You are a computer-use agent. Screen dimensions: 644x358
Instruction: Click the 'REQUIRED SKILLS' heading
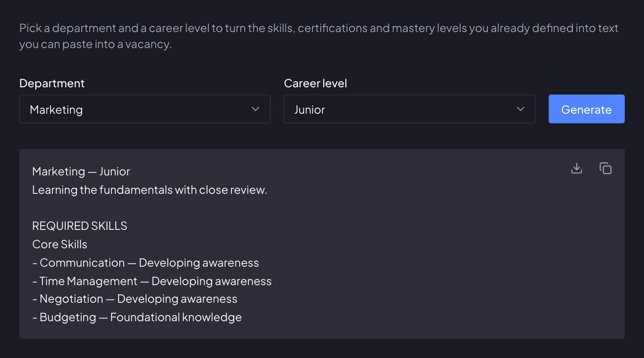click(79, 226)
